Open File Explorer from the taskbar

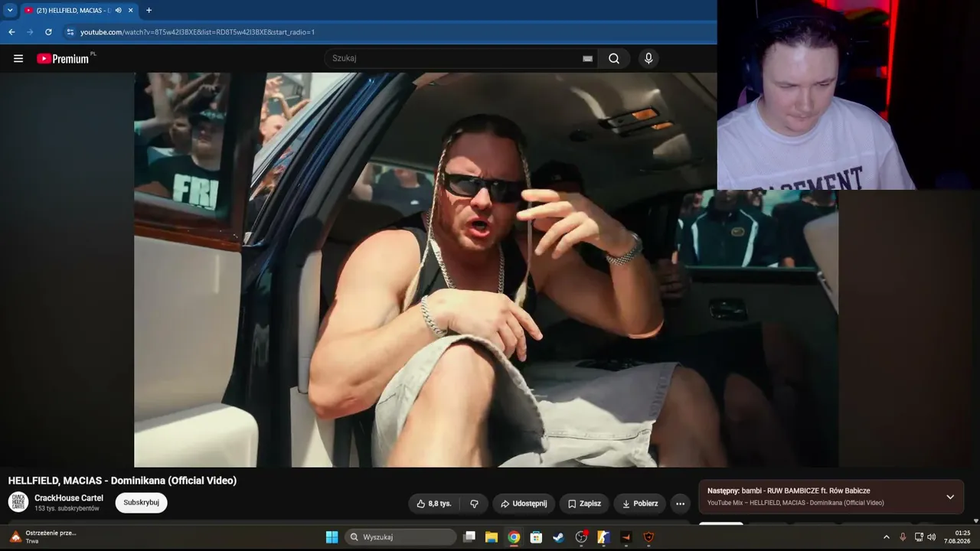point(492,537)
